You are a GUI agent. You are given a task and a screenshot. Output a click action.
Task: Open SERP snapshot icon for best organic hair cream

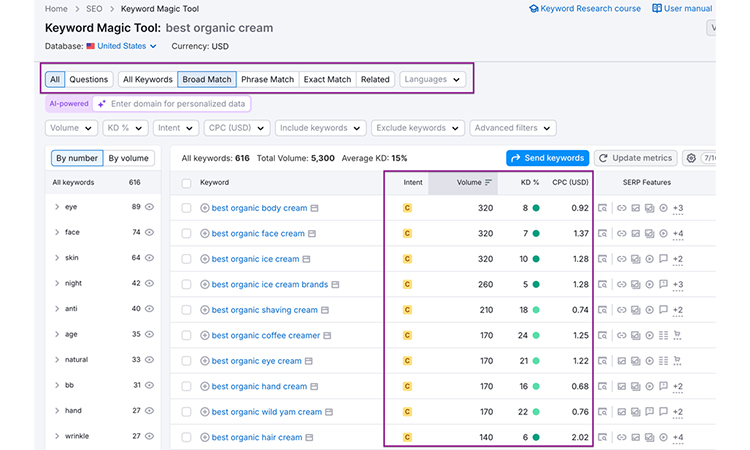tap(603, 437)
